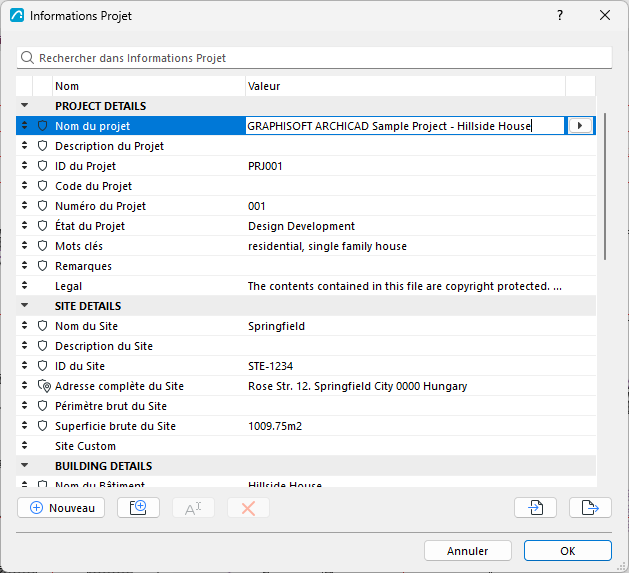Image resolution: width=629 pixels, height=573 pixels.
Task: Select the copyright text in Legal row
Action: point(405,286)
